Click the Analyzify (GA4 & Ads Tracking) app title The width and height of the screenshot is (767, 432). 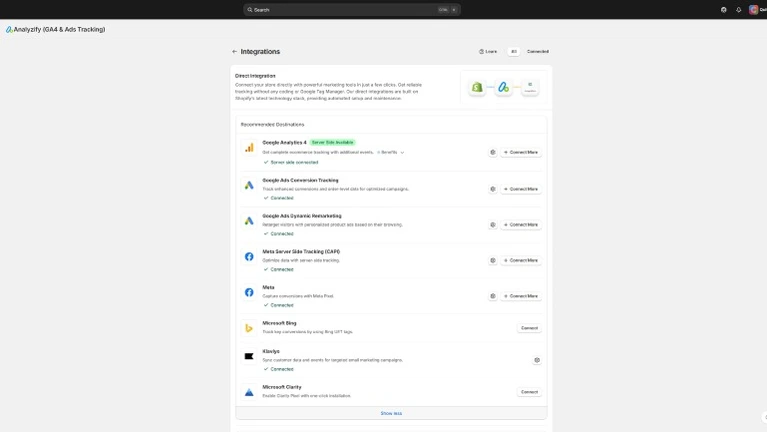pyautogui.click(x=59, y=29)
